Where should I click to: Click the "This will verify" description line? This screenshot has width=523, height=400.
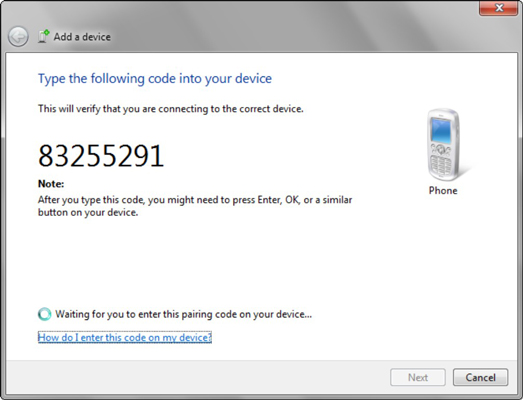pyautogui.click(x=171, y=109)
